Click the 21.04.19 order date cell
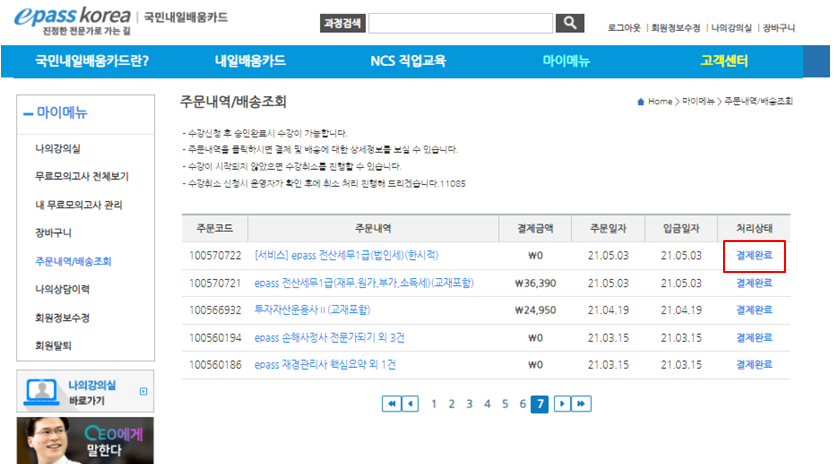Screen dimensions: 834x464 click(608, 310)
